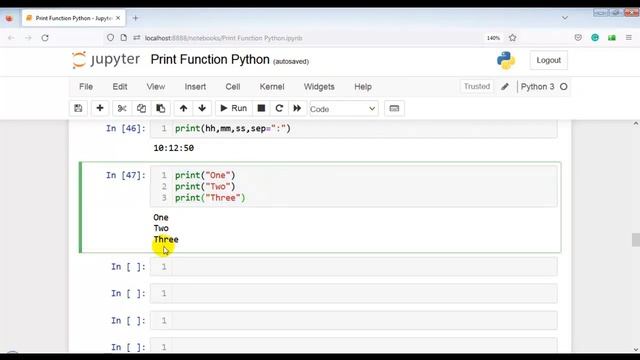Viewport: 640px width, 360px height.
Task: Click the scrollbar down arrow
Action: pyautogui.click(x=636, y=349)
